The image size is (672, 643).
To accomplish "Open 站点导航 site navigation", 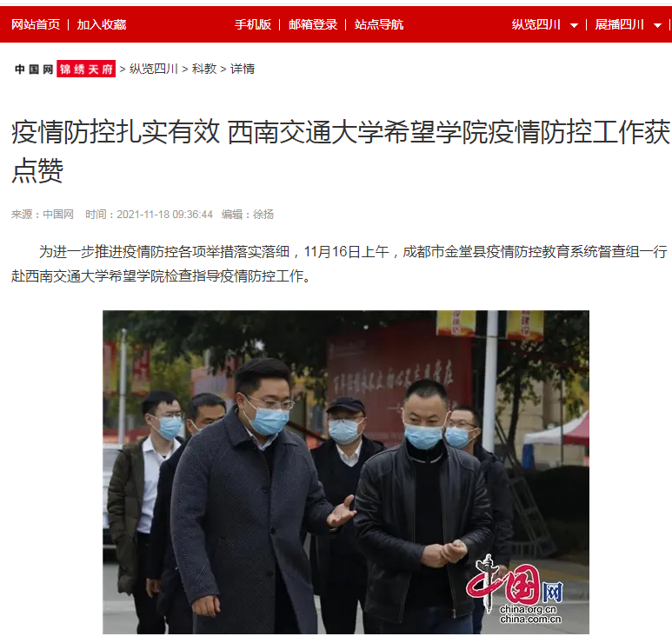I will (x=379, y=24).
